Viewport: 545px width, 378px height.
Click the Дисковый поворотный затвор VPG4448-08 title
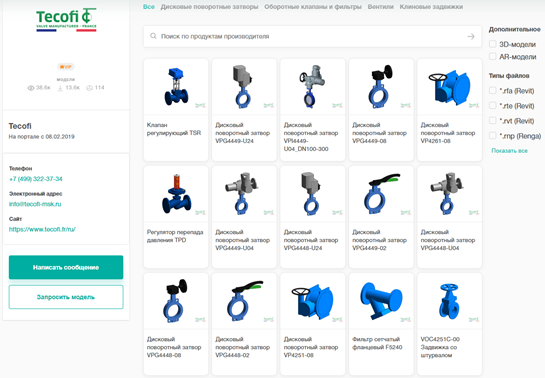click(x=174, y=347)
